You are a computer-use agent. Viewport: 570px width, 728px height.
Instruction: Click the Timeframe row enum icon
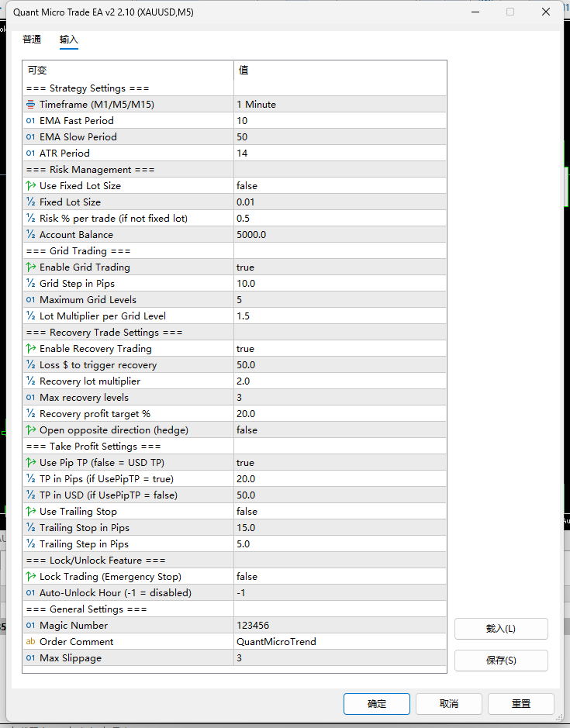(x=31, y=105)
